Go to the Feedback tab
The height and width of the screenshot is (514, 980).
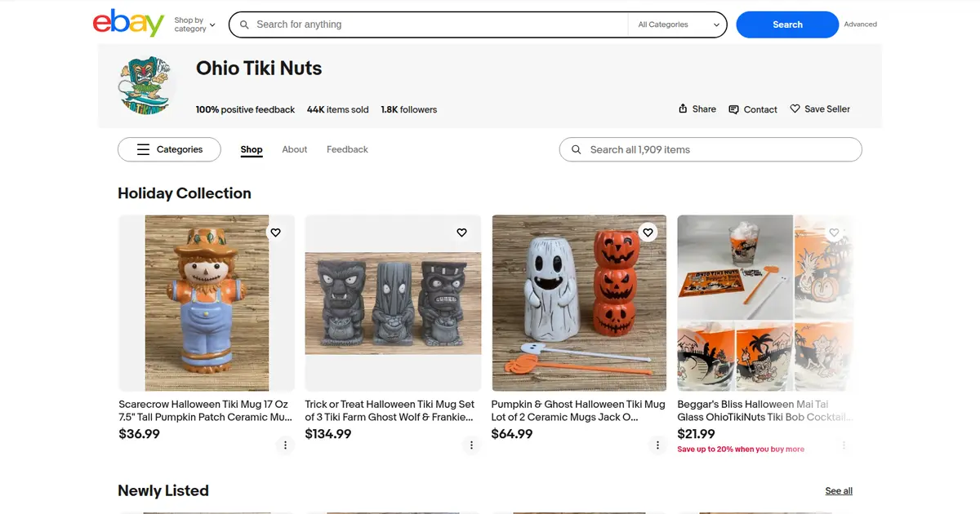(347, 149)
